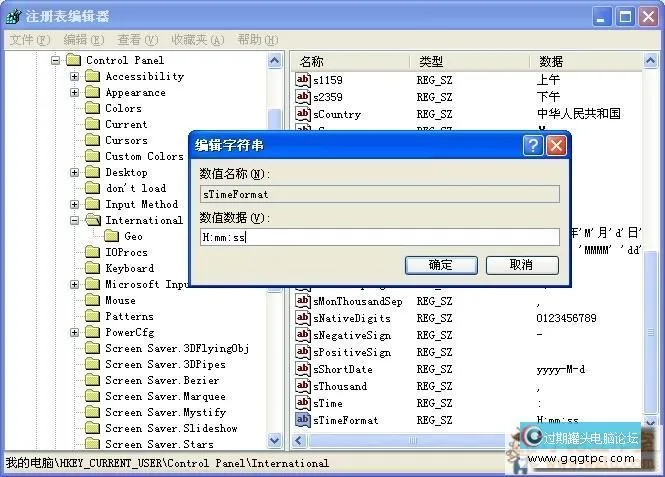Viewport: 665px width, 477px height.
Task: Open the 帮助(H) menu
Action: click(258, 40)
